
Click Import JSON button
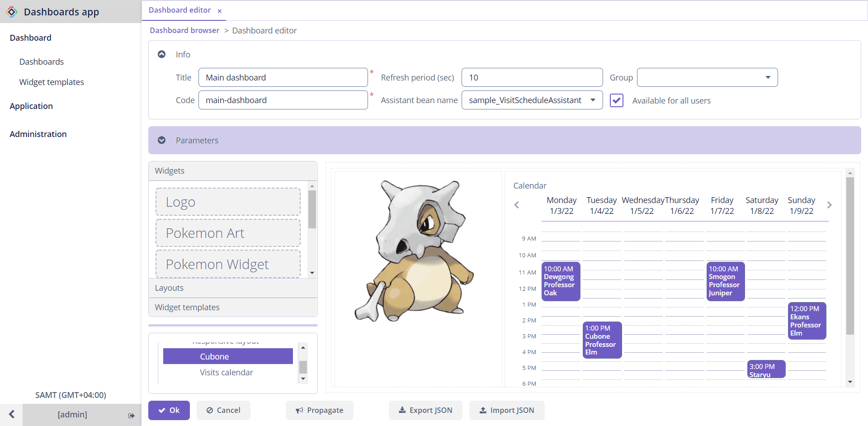[507, 410]
